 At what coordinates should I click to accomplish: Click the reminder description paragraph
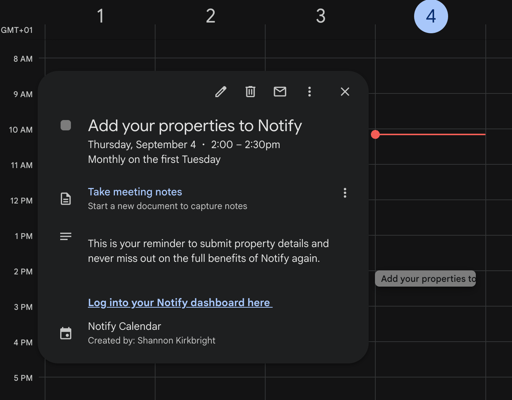208,251
